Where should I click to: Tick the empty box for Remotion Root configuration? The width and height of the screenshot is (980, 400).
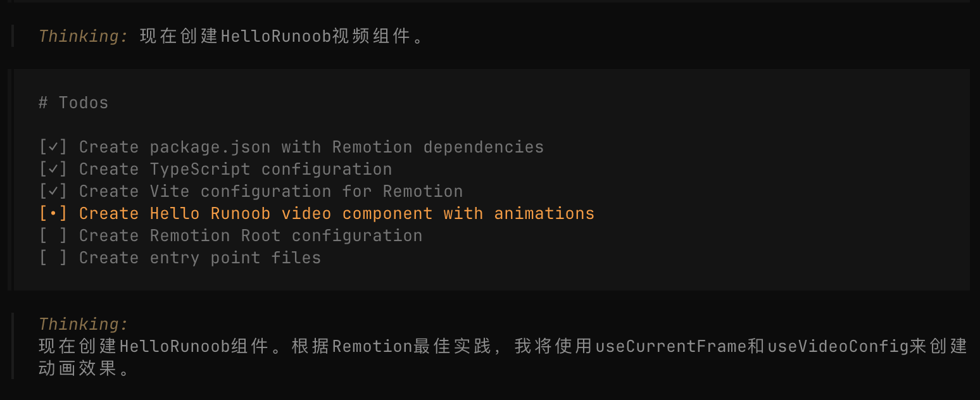click(53, 236)
